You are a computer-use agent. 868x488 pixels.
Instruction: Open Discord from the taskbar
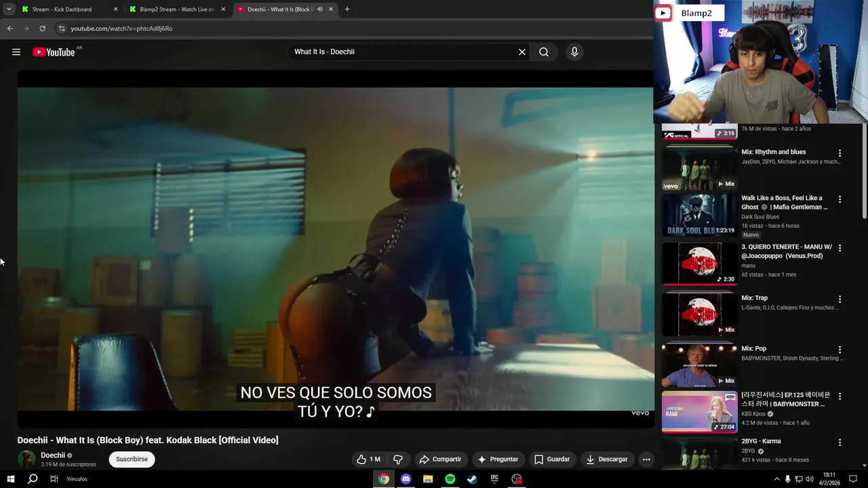[x=406, y=479]
